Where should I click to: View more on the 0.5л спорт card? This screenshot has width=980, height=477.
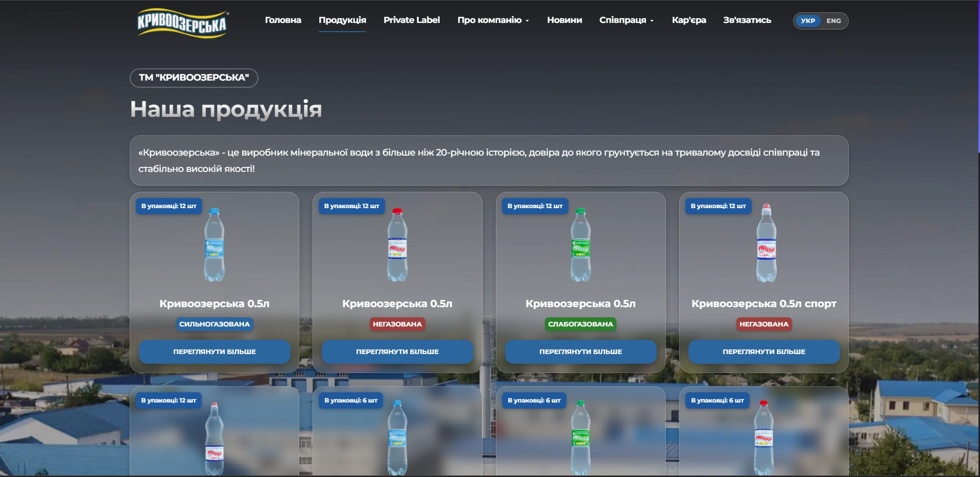[764, 352]
